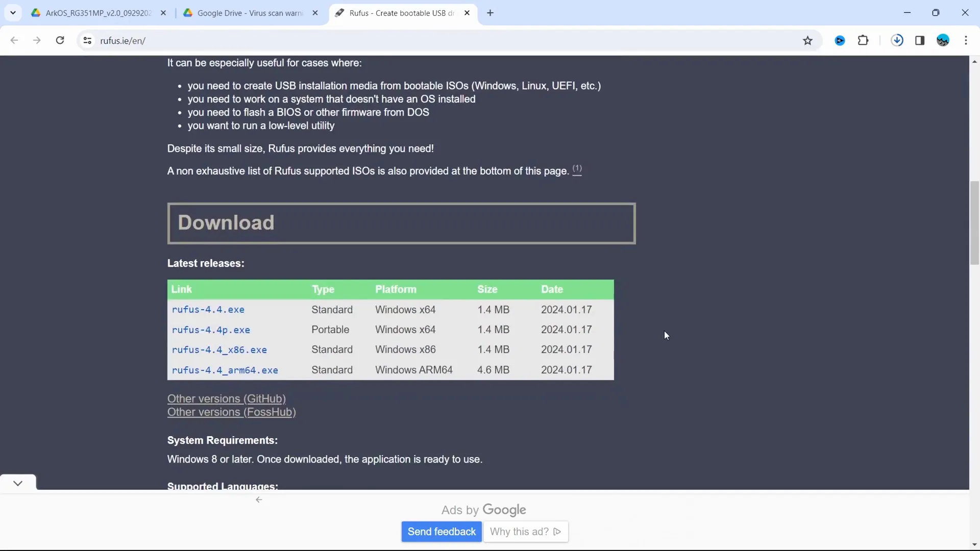Open the profile avatar menu

(x=943, y=40)
